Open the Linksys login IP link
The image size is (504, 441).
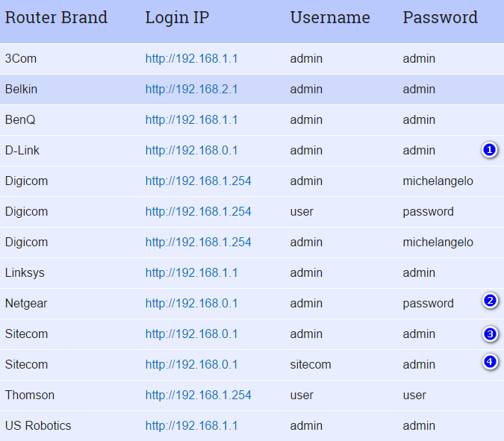pos(192,272)
